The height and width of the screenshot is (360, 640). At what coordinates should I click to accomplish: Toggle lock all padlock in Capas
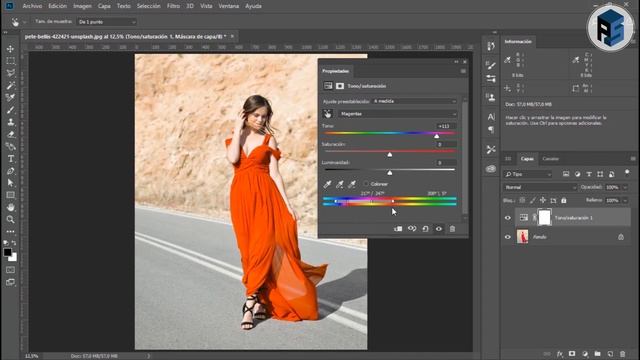564,200
